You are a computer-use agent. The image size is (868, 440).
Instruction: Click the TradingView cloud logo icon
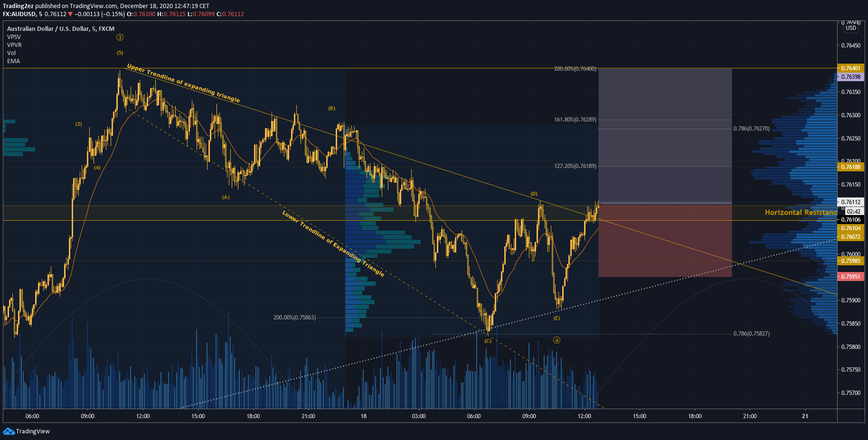tap(9, 431)
